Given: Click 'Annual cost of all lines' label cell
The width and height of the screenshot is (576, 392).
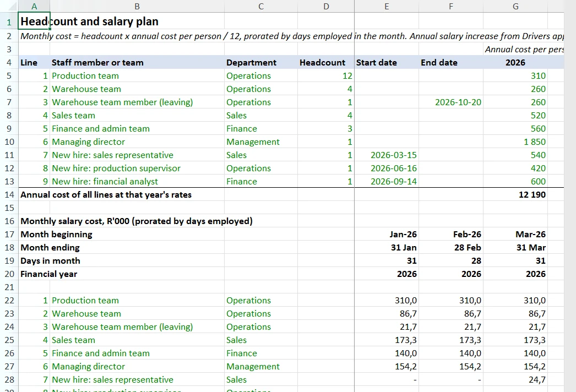Looking at the screenshot, I should point(106,195).
